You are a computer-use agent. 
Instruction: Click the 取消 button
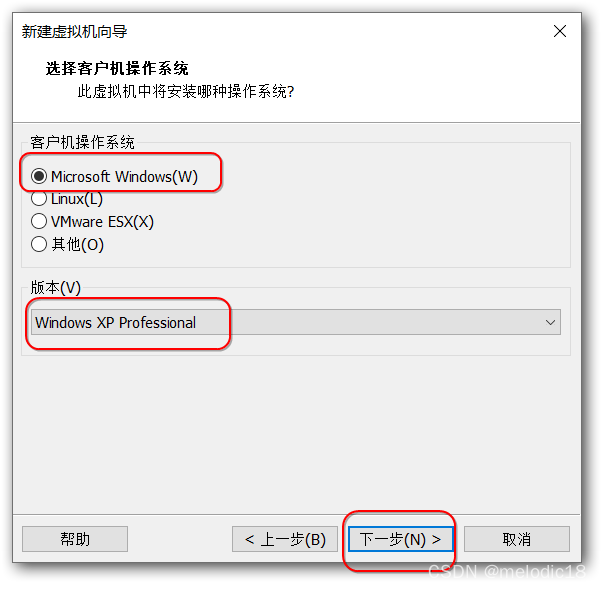point(516,539)
